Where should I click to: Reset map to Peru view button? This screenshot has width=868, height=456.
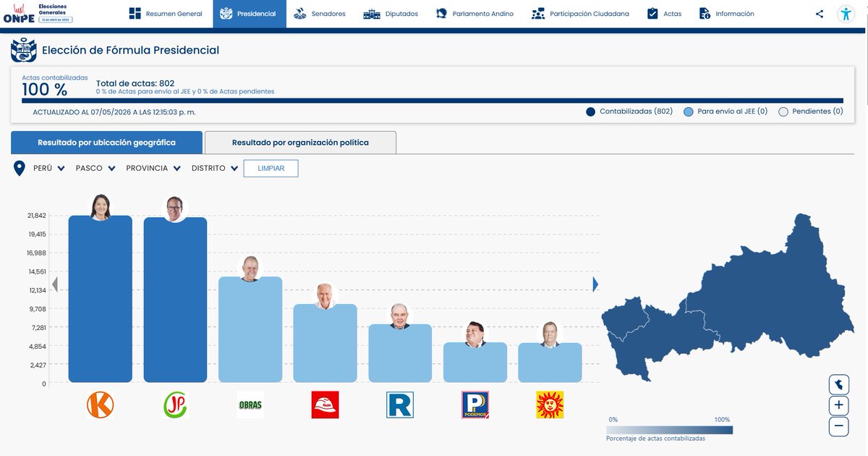coord(839,384)
